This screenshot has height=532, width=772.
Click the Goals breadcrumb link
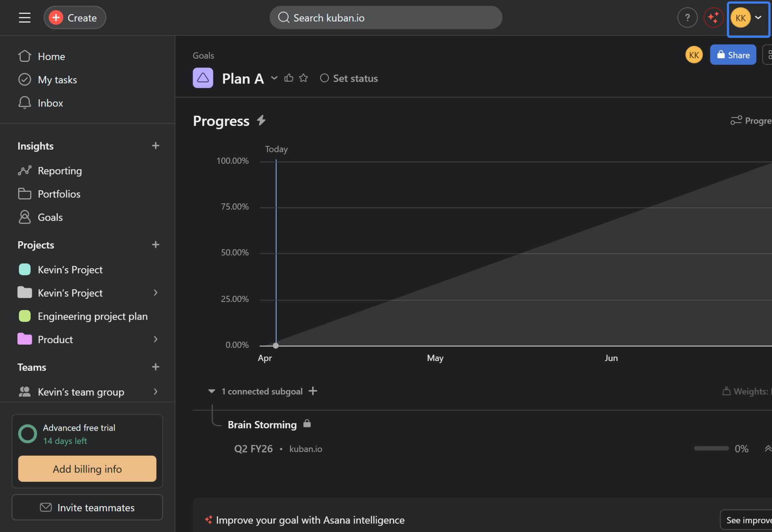(x=203, y=55)
